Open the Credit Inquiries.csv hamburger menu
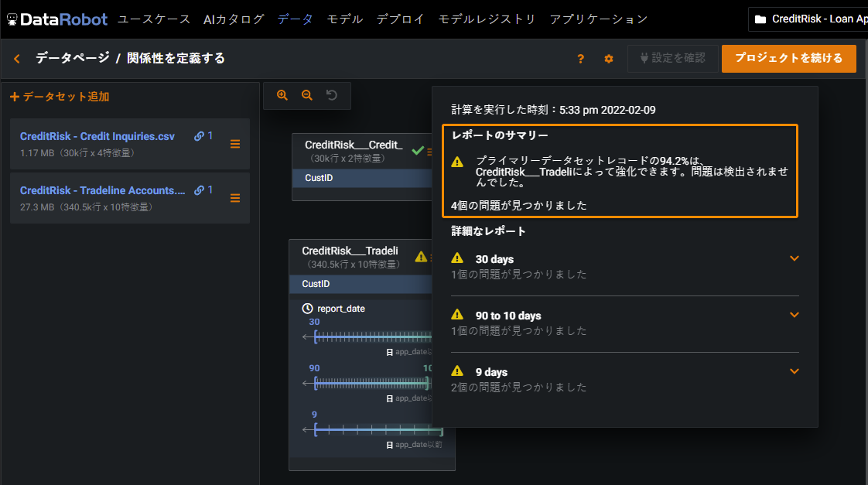Image resolution: width=868 pixels, height=485 pixels. click(x=235, y=144)
